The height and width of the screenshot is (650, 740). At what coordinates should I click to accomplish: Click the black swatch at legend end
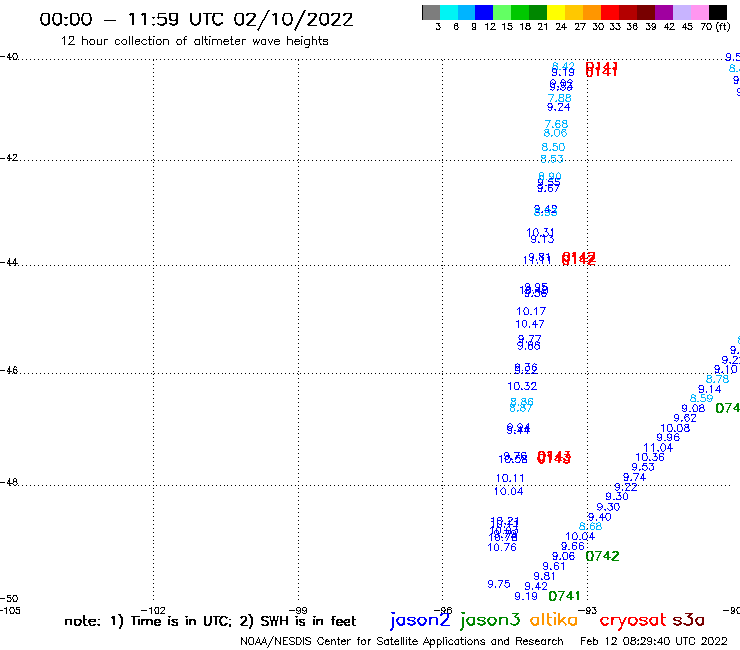point(717,12)
